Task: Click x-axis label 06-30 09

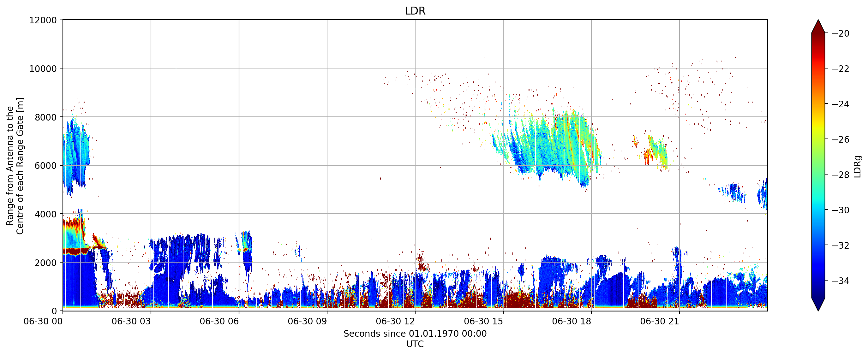Action: 307,321
